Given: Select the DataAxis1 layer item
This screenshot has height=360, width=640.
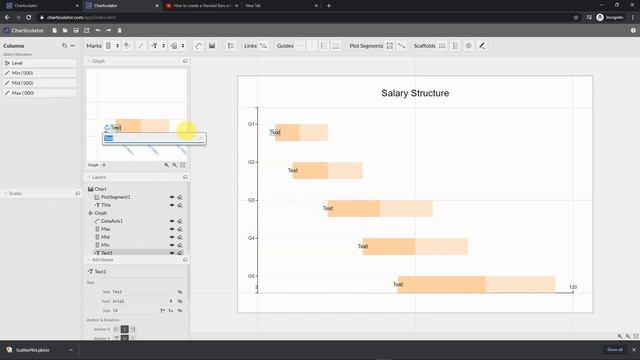Looking at the screenshot, I should pos(112,221).
